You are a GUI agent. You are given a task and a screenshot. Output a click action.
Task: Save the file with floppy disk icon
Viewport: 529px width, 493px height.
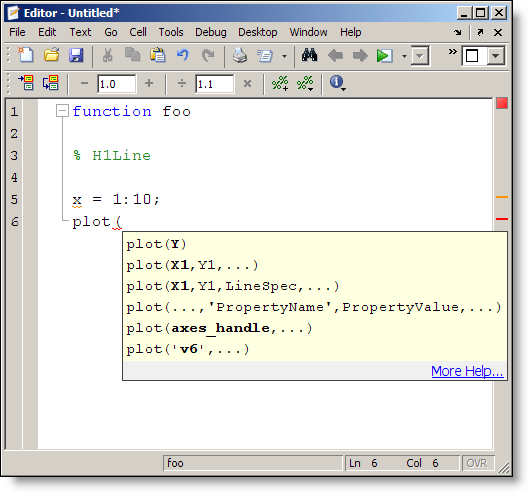tap(76, 55)
